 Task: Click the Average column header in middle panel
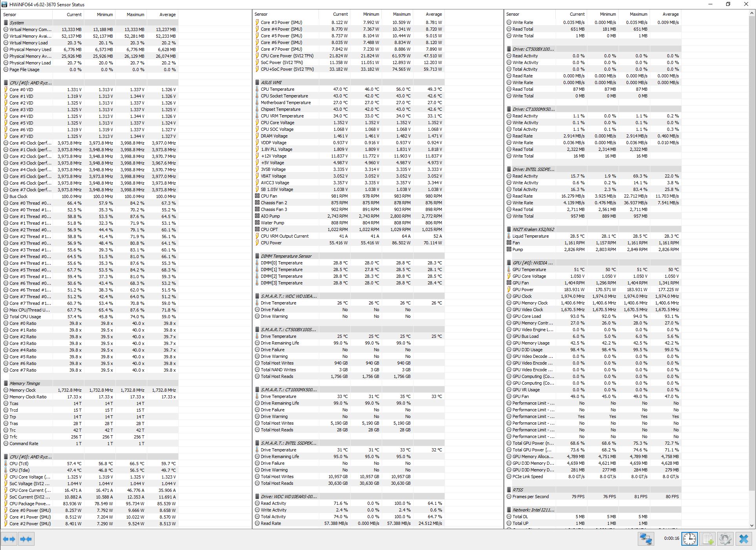[434, 14]
